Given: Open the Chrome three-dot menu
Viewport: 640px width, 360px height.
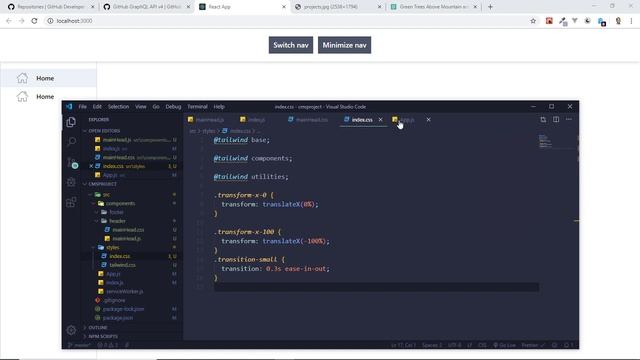Looking at the screenshot, I should pos(631,21).
